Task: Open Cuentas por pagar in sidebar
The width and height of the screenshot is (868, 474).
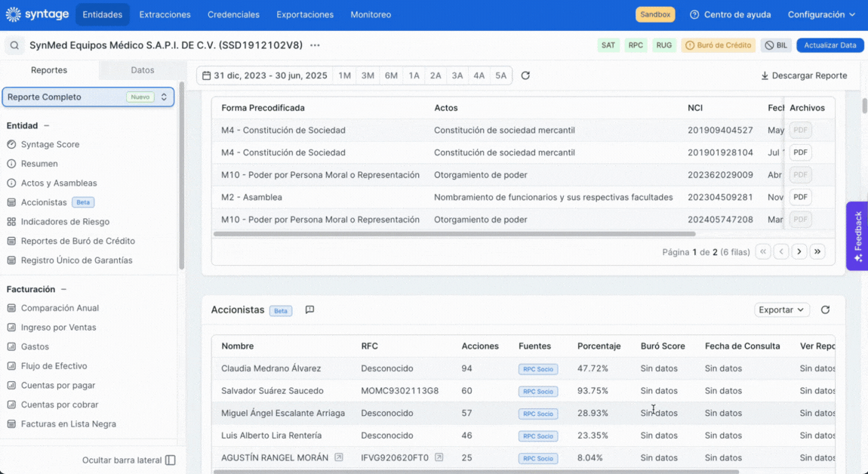Action: click(x=51, y=386)
